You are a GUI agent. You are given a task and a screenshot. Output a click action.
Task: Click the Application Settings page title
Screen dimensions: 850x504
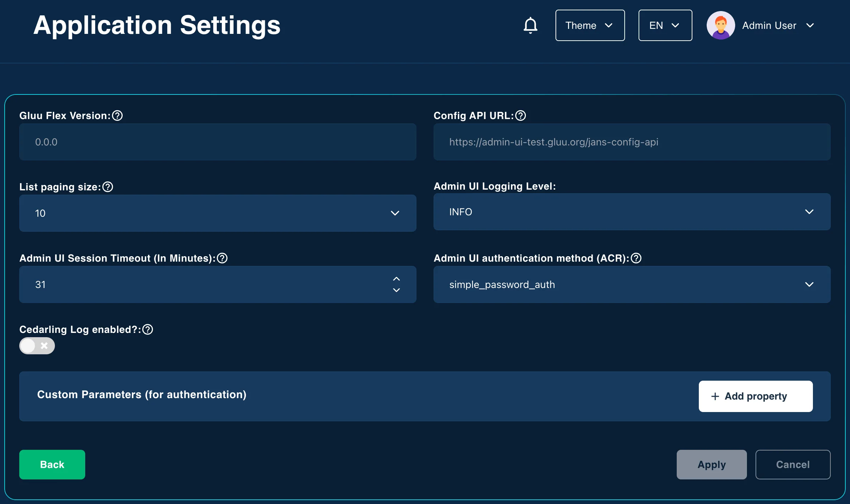pyautogui.click(x=157, y=26)
